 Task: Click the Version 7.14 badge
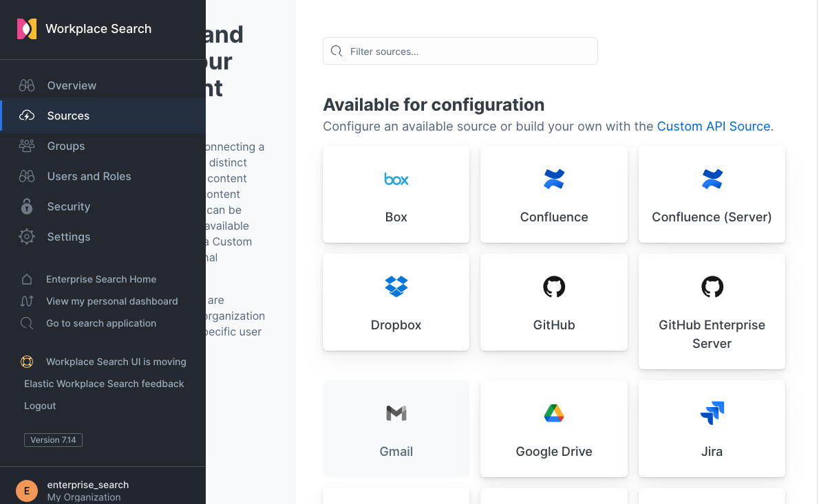[53, 440]
